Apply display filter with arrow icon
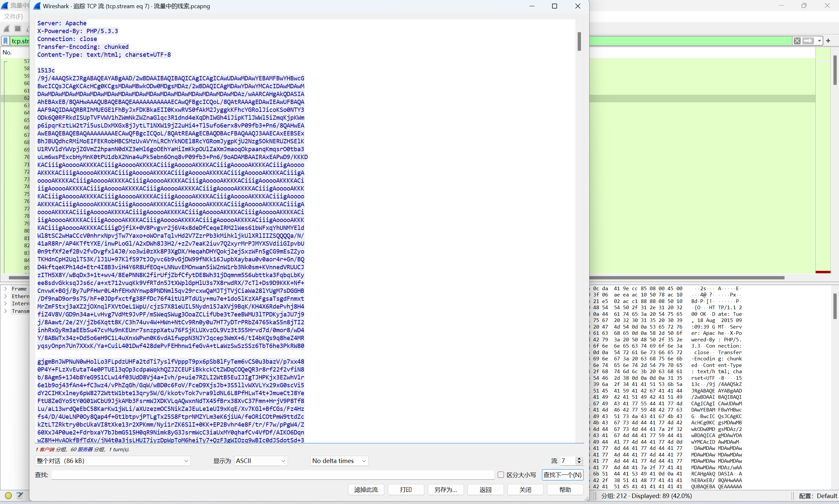The height and width of the screenshot is (504, 839). tap(808, 41)
